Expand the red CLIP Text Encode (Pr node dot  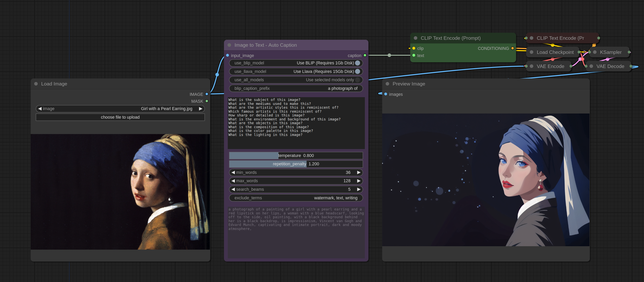[x=532, y=38]
